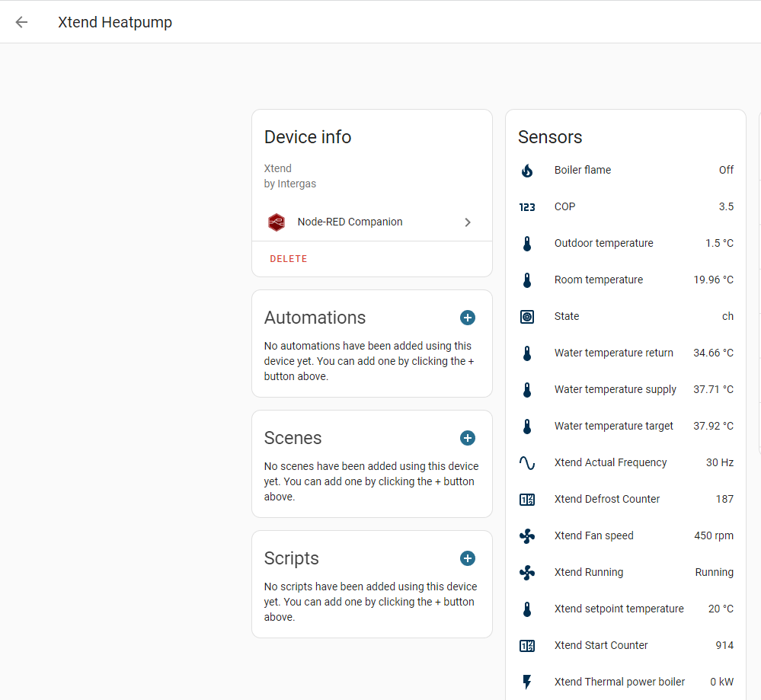Select Water temperature return label
Viewport: 761px width, 700px height.
tap(613, 353)
